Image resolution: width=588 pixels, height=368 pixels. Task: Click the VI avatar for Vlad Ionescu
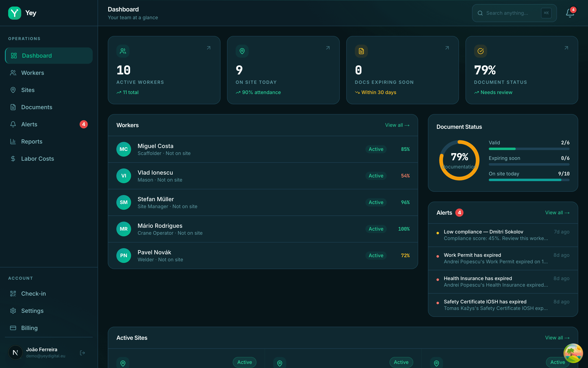124,176
